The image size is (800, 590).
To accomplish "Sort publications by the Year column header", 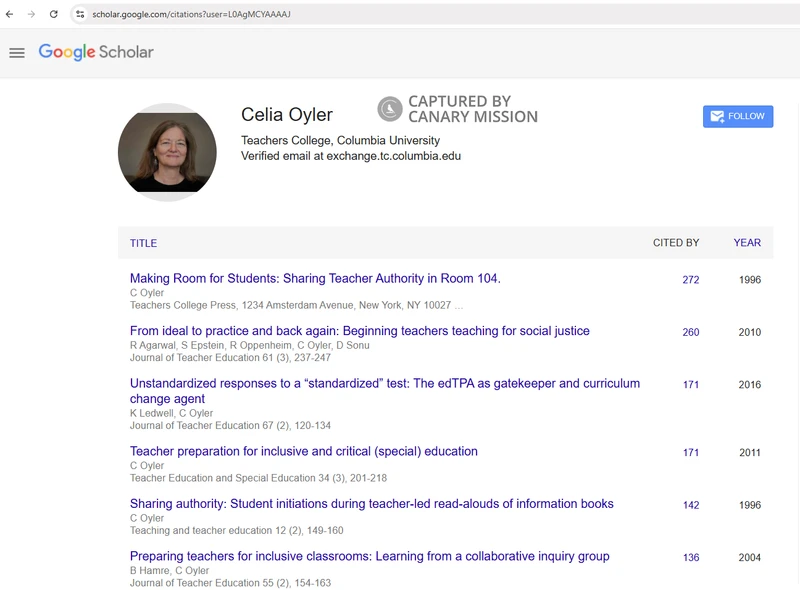I will coord(747,243).
